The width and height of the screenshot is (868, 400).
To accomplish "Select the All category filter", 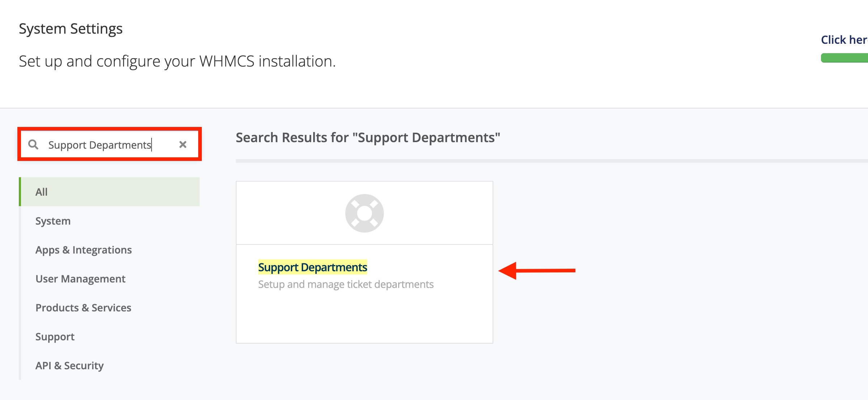I will tap(42, 192).
